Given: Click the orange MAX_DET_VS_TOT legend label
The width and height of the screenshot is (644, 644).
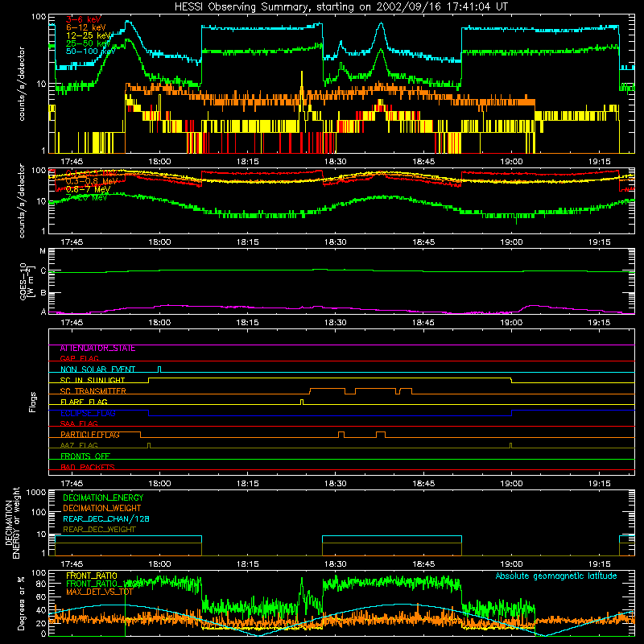Looking at the screenshot, I should pyautogui.click(x=100, y=592).
